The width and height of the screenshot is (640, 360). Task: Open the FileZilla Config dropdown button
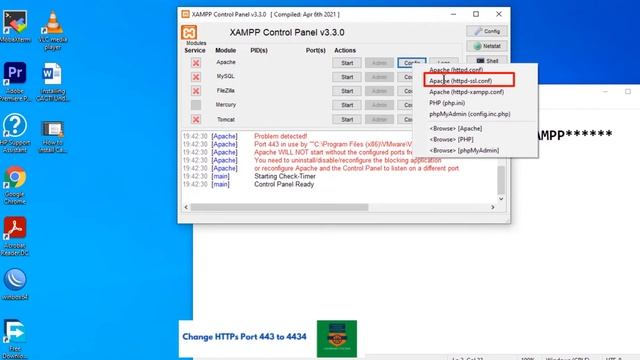tap(405, 91)
